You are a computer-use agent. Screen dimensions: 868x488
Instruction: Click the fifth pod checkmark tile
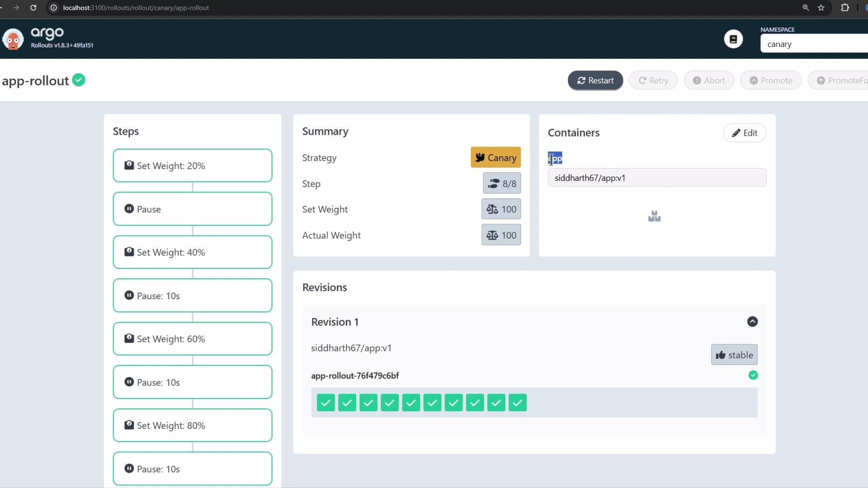[x=411, y=403]
